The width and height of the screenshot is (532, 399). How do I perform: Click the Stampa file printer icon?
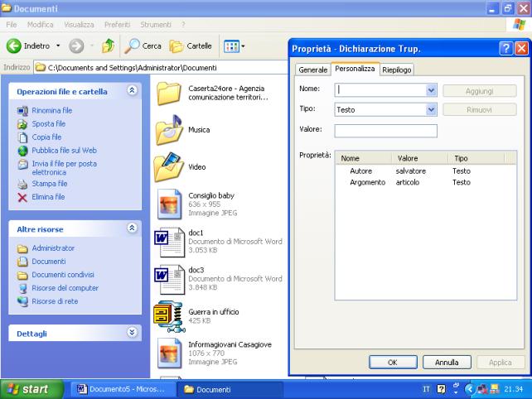click(x=22, y=184)
